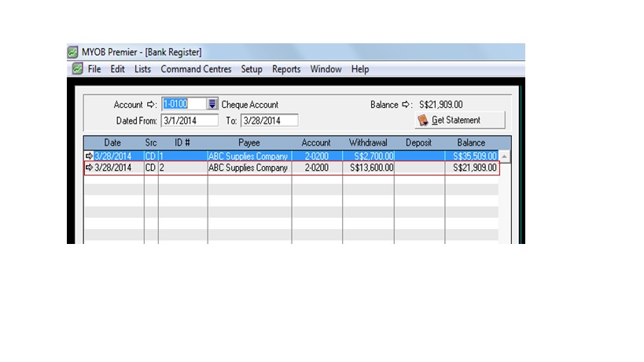Click the Date column header

click(x=112, y=142)
